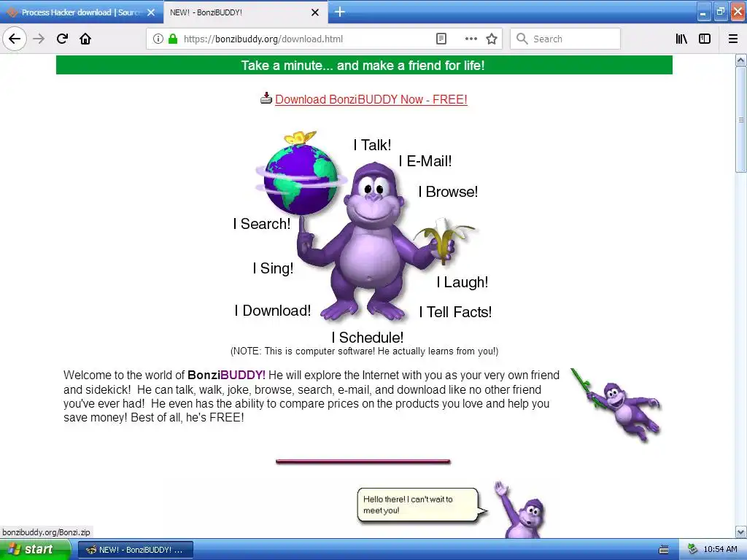Image resolution: width=747 pixels, height=560 pixels.
Task: Click the NOTE computer software text
Action: tap(365, 351)
